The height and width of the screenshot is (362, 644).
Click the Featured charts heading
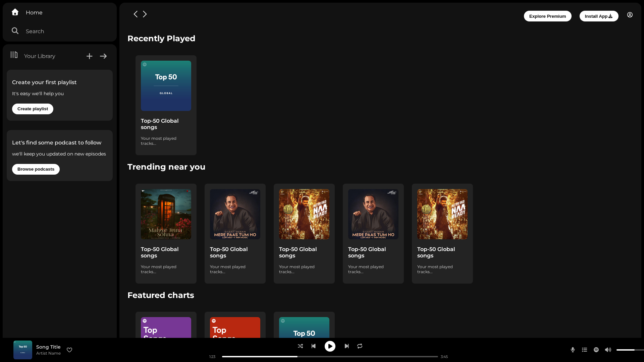tap(161, 295)
